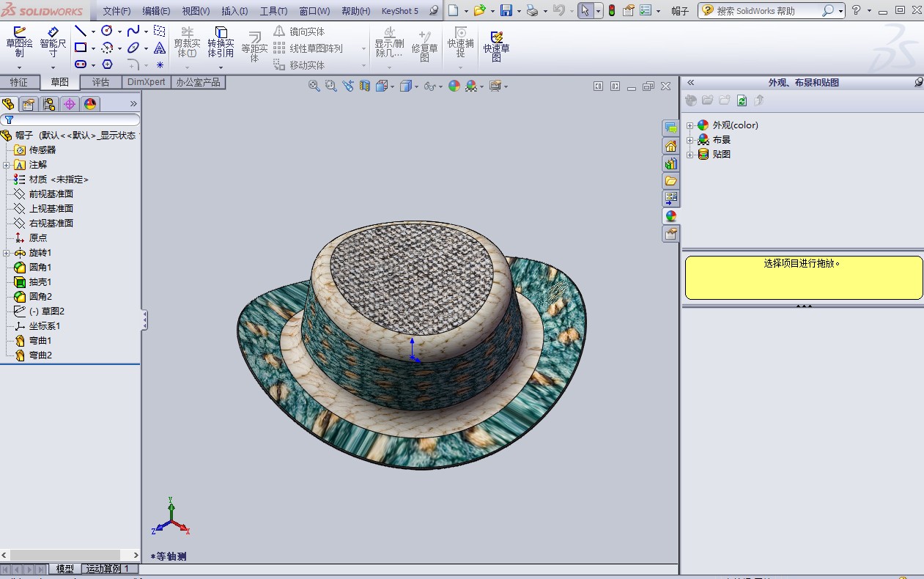Image resolution: width=924 pixels, height=579 pixels.
Task: Open the 文件(F) menu
Action: click(117, 11)
